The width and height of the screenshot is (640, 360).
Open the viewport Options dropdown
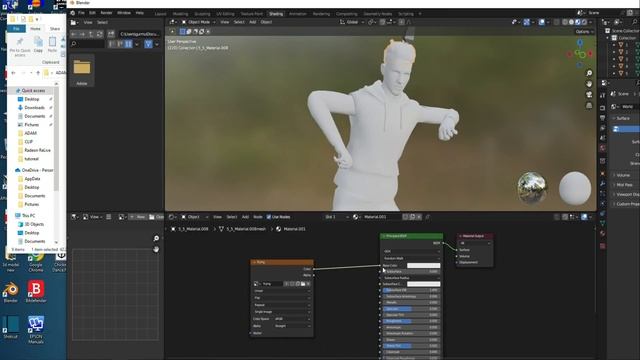click(584, 31)
